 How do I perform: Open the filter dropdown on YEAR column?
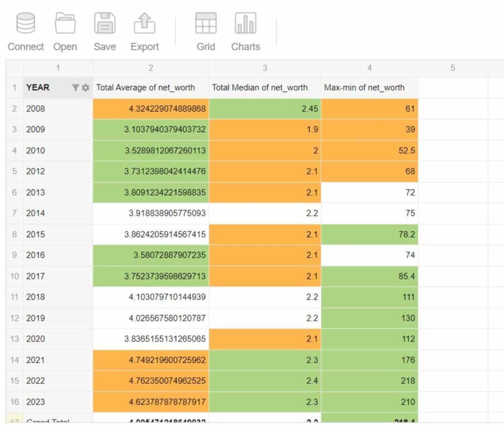(74, 87)
